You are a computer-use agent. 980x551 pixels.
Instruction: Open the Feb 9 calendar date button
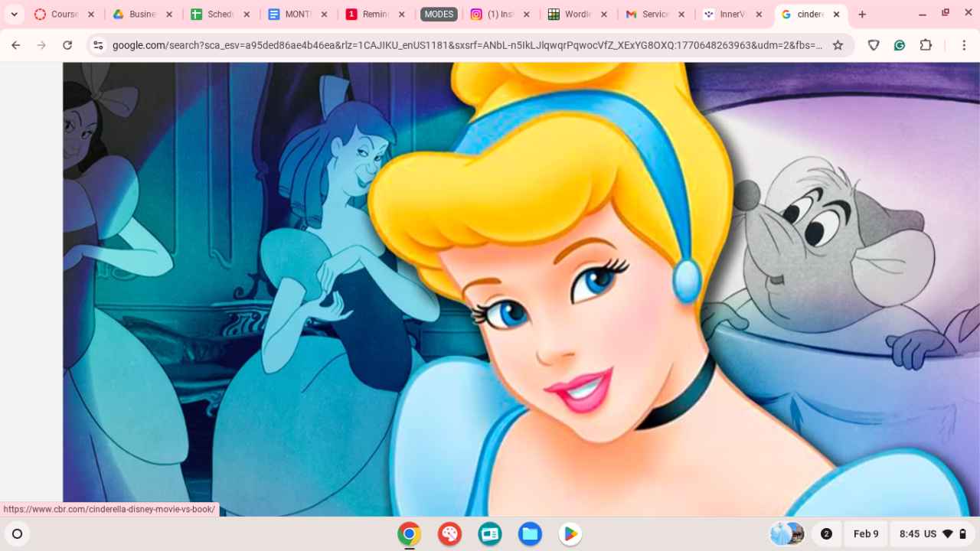[x=866, y=533]
